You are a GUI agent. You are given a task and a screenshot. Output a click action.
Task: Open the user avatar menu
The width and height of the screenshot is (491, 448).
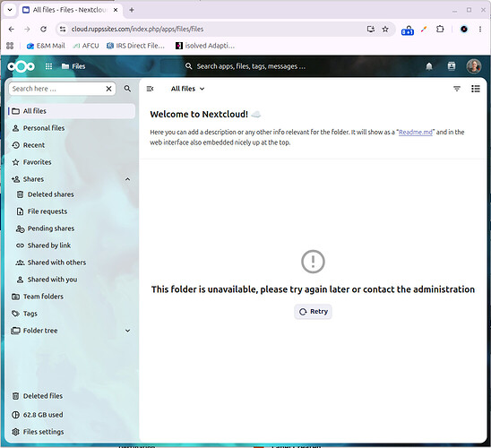coord(473,66)
